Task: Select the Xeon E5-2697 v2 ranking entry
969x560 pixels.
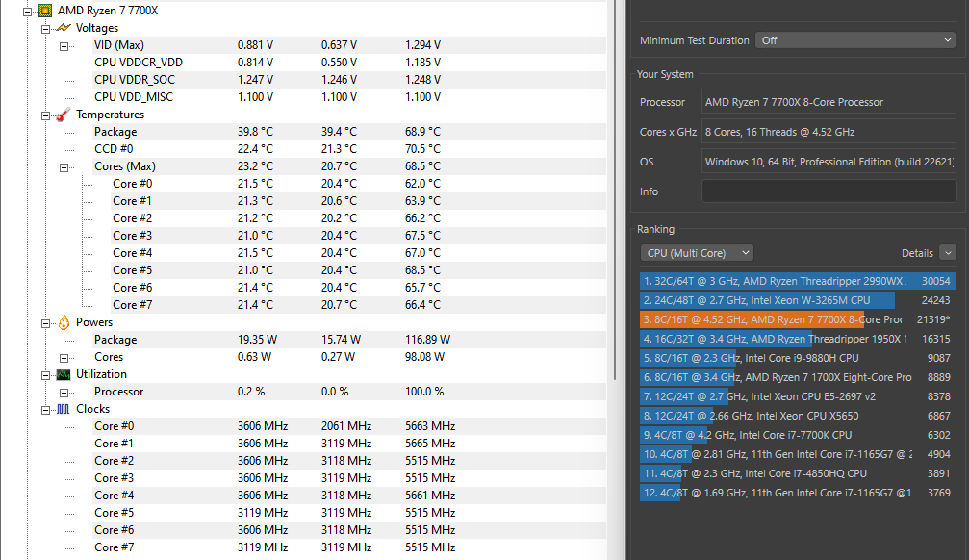Action: click(798, 396)
